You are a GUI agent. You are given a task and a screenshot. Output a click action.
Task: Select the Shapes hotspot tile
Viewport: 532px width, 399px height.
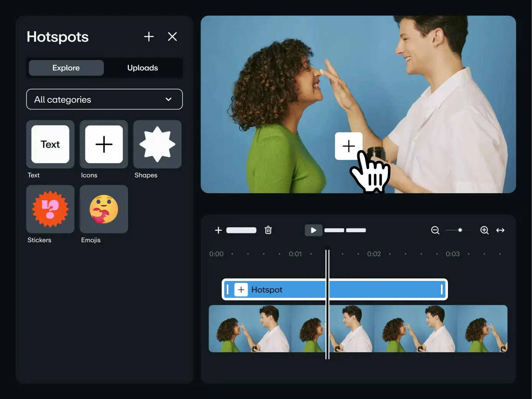(157, 144)
